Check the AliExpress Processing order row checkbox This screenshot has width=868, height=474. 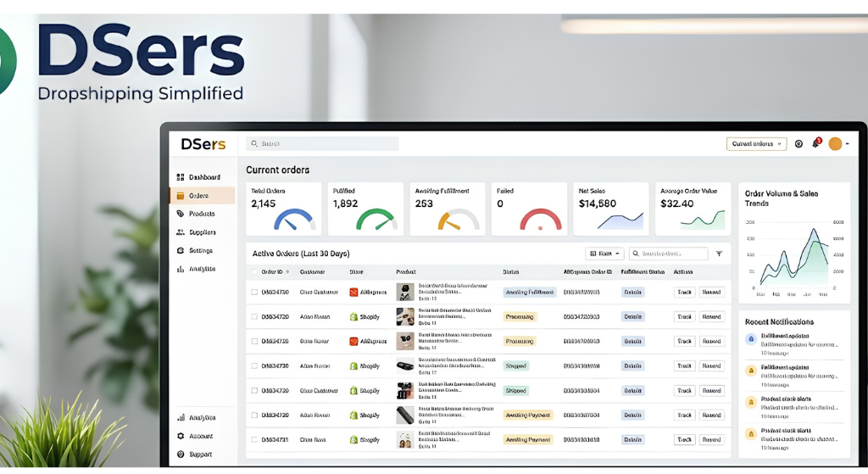point(254,341)
